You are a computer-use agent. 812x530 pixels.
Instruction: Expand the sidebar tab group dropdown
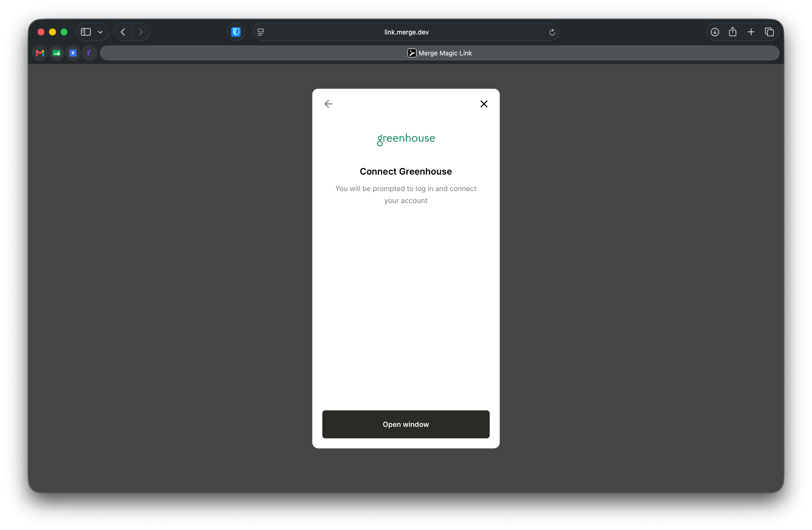tap(100, 32)
